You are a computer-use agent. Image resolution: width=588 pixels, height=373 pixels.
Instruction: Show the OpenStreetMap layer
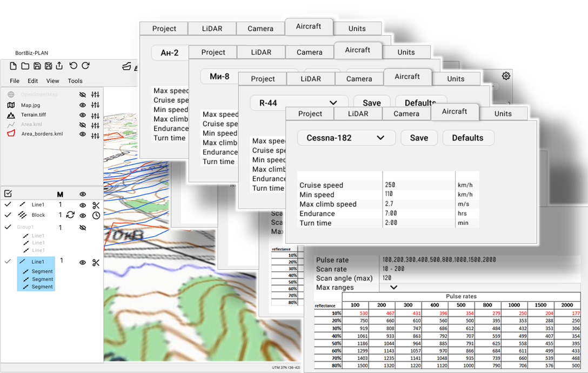[83, 95]
